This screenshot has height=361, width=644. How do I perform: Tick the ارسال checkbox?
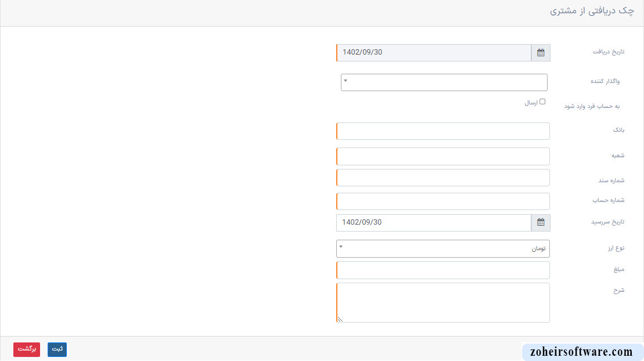542,102
